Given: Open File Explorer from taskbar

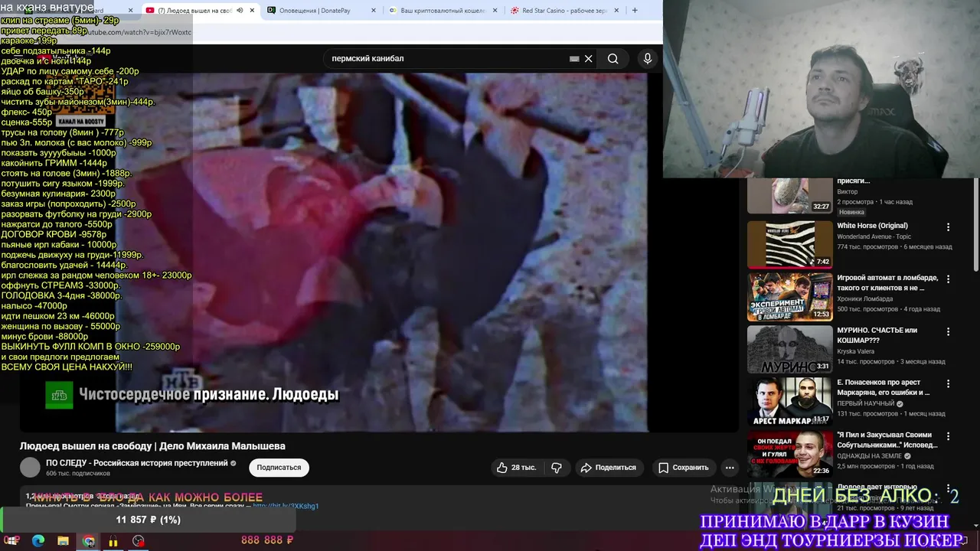Looking at the screenshot, I should click(x=63, y=541).
